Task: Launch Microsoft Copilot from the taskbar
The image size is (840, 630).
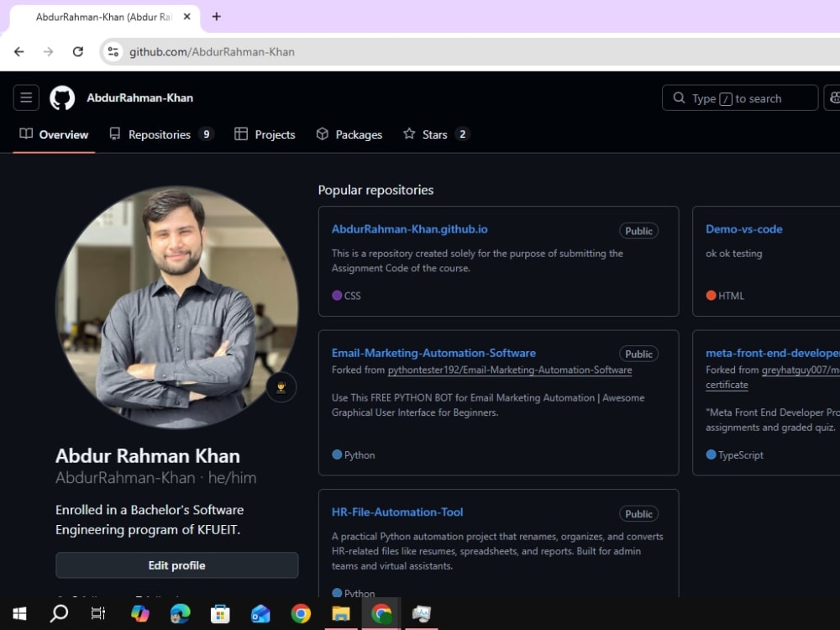Action: click(140, 613)
